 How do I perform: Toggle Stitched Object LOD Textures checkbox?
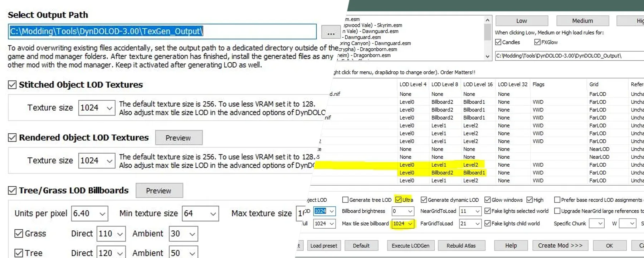(x=12, y=85)
